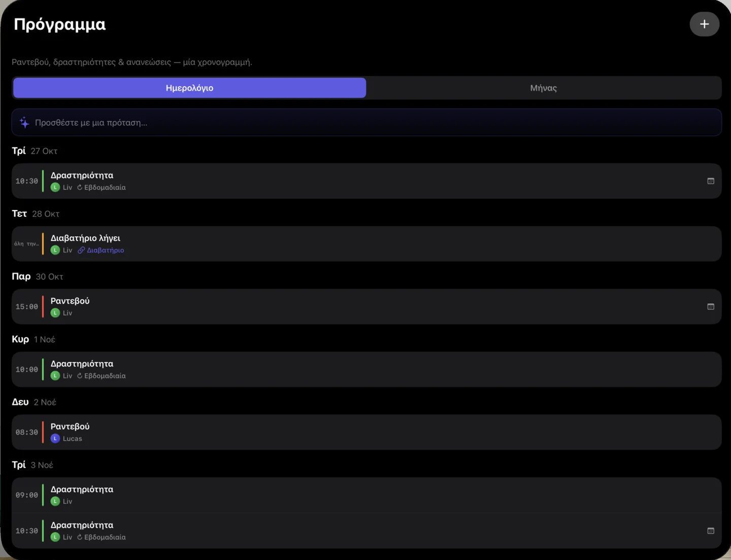Select the Ημερολόγιο tab
This screenshot has width=731, height=560.
pos(189,88)
